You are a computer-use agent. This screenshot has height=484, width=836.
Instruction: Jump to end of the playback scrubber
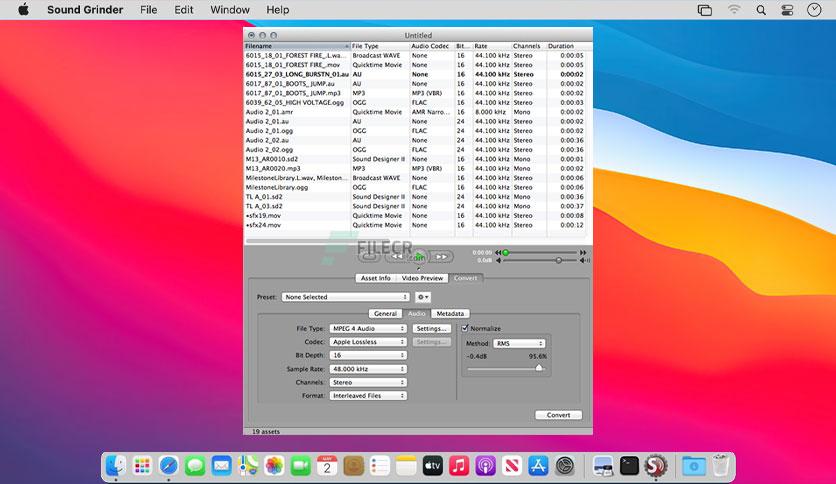tap(583, 253)
